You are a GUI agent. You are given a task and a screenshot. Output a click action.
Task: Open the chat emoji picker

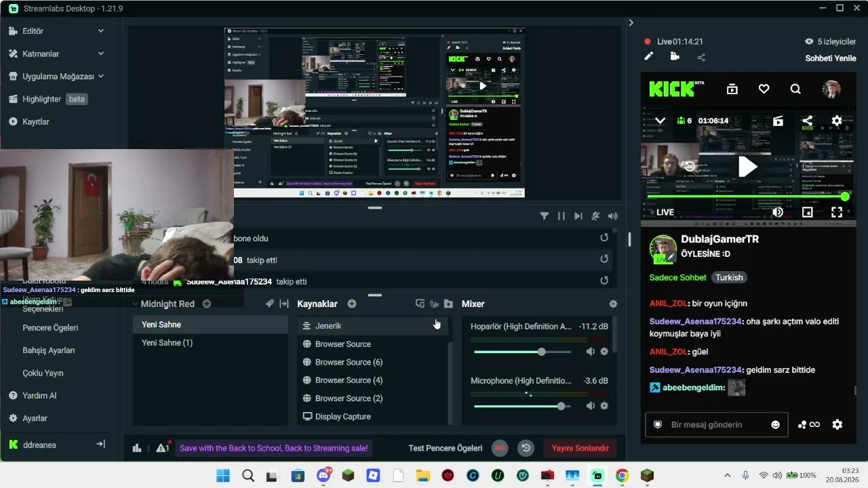(x=775, y=425)
